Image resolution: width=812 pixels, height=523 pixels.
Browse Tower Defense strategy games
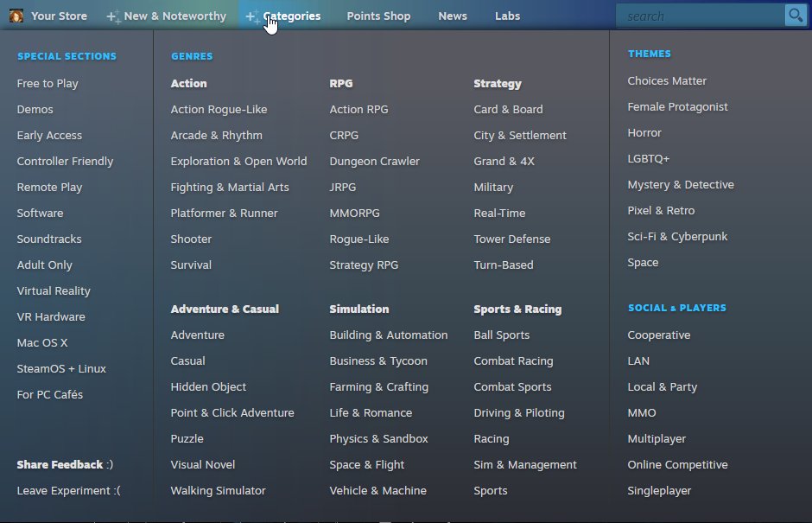(x=512, y=239)
